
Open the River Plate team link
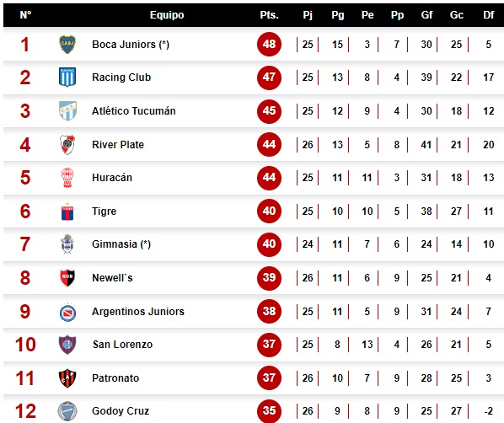118,145
